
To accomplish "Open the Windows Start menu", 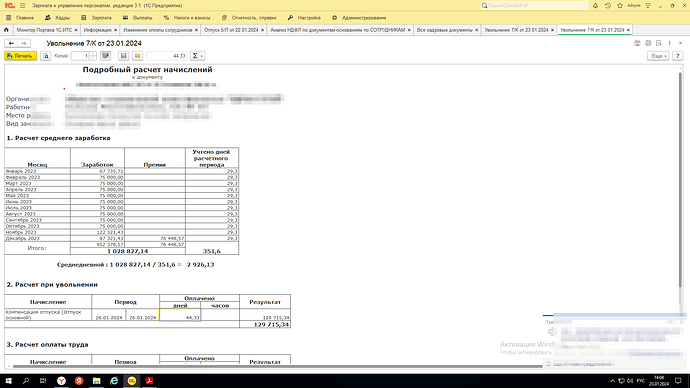I will point(8,381).
